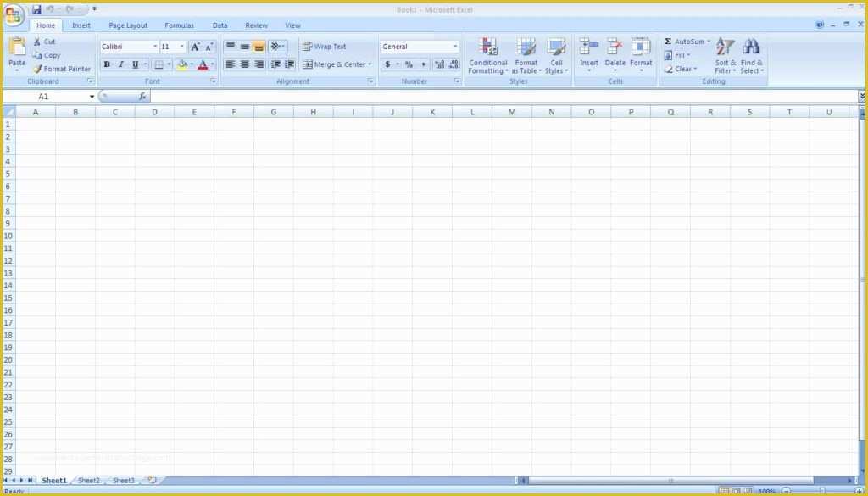Switch to the Page Layout tab

[x=129, y=25]
